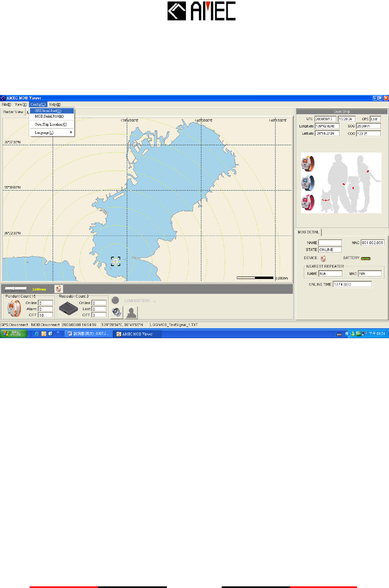Open the Help menu
Image resolution: width=389 pixels, height=588 pixels.
tap(55, 104)
